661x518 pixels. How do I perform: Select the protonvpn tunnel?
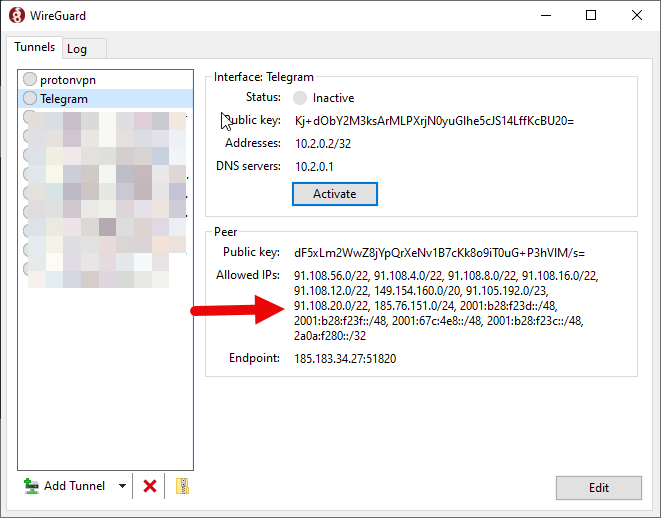[x=105, y=80]
